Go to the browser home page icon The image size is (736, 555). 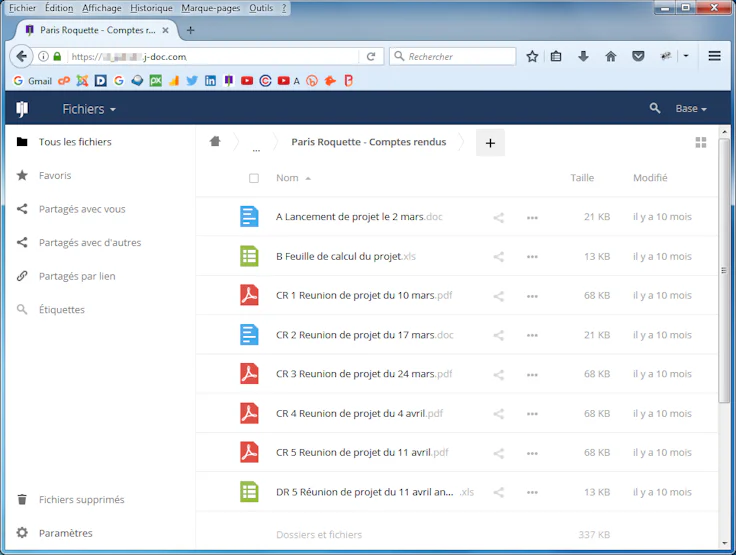[610, 57]
